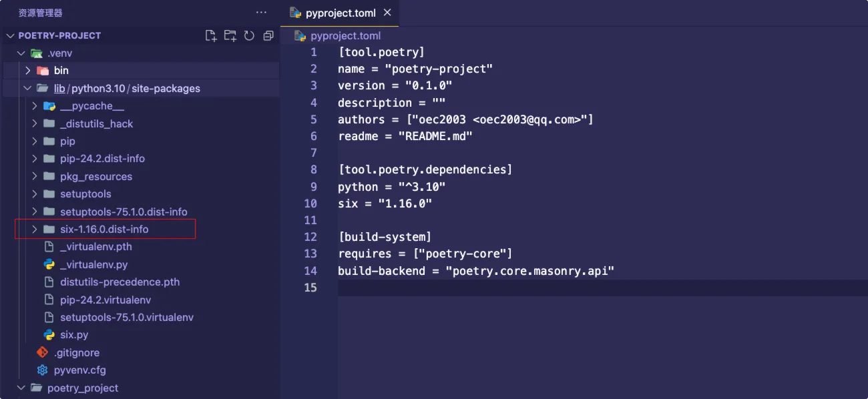Image resolution: width=868 pixels, height=399 pixels.
Task: Click the [tool.poetry.dependencies] line
Action: click(x=425, y=169)
